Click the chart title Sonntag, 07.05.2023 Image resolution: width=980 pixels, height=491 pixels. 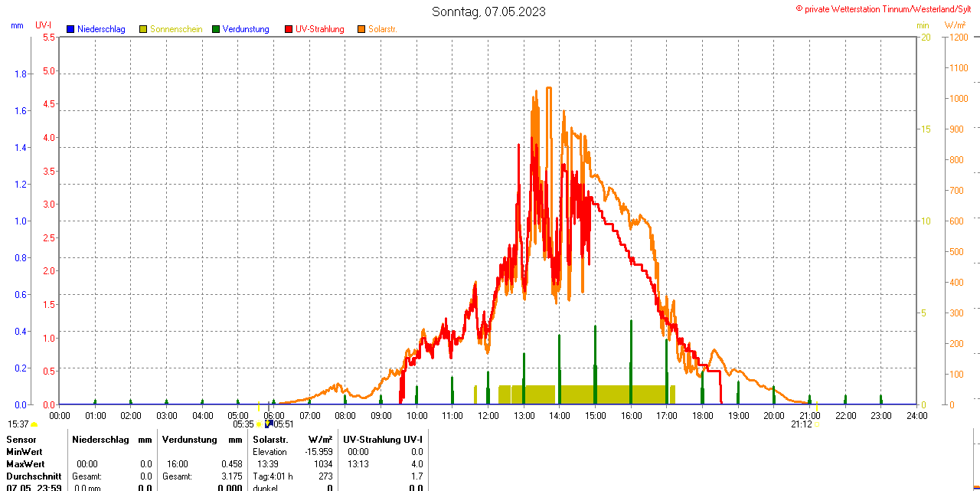(489, 11)
